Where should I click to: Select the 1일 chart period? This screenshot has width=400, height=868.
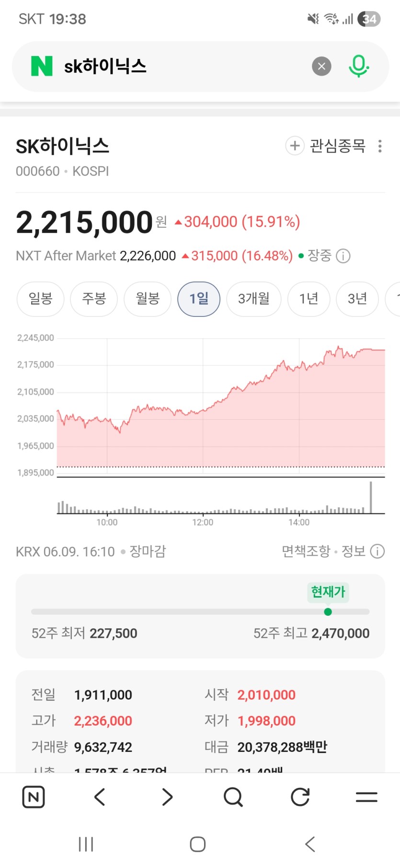[x=199, y=299]
